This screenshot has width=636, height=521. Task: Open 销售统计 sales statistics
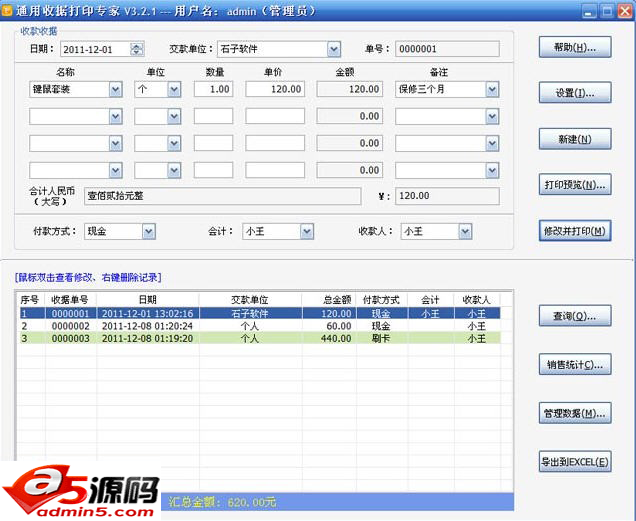coord(575,364)
